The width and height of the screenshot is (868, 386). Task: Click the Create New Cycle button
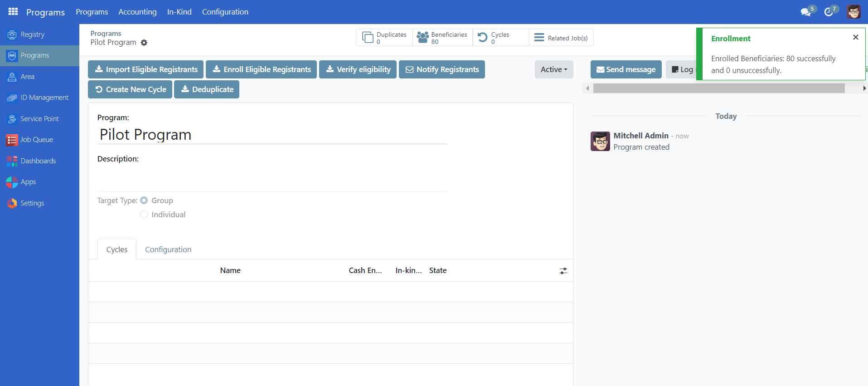[x=130, y=89]
